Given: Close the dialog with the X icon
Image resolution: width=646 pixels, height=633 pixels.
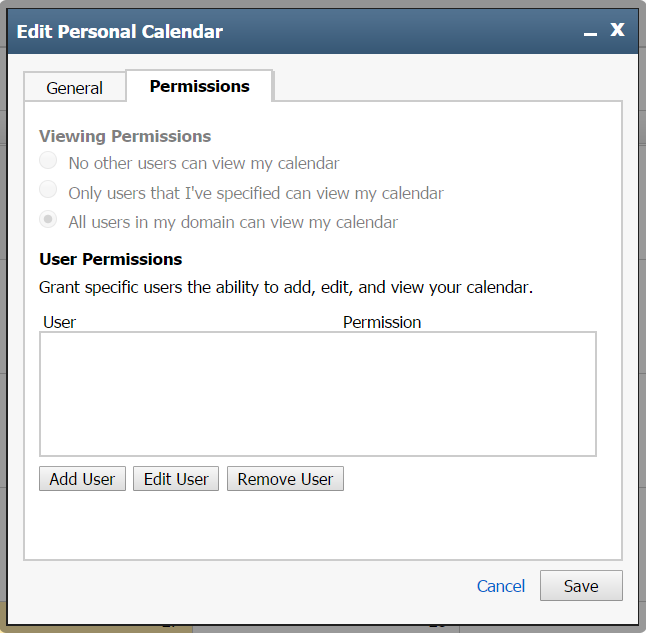Looking at the screenshot, I should point(618,30).
